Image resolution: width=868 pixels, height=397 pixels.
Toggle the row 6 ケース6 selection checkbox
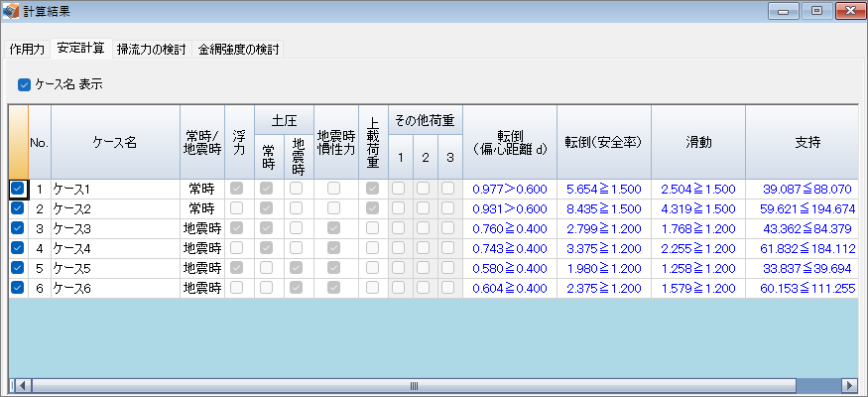pos(18,288)
